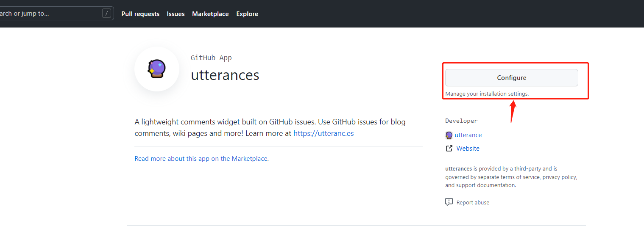Visit the developer Website link
This screenshot has height=226, width=644.
[468, 149]
